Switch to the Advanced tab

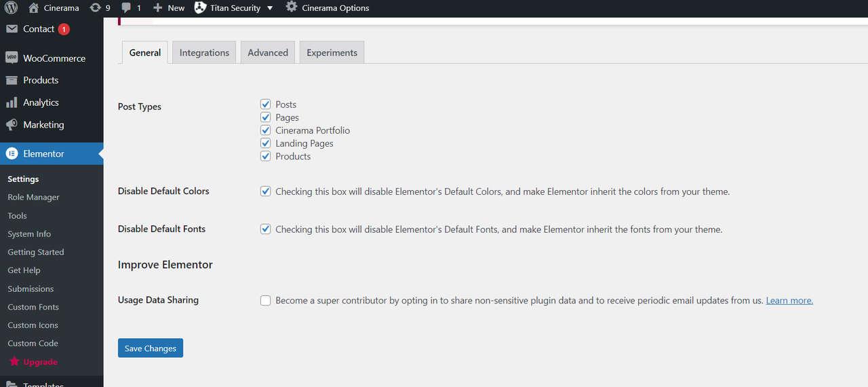(x=268, y=52)
